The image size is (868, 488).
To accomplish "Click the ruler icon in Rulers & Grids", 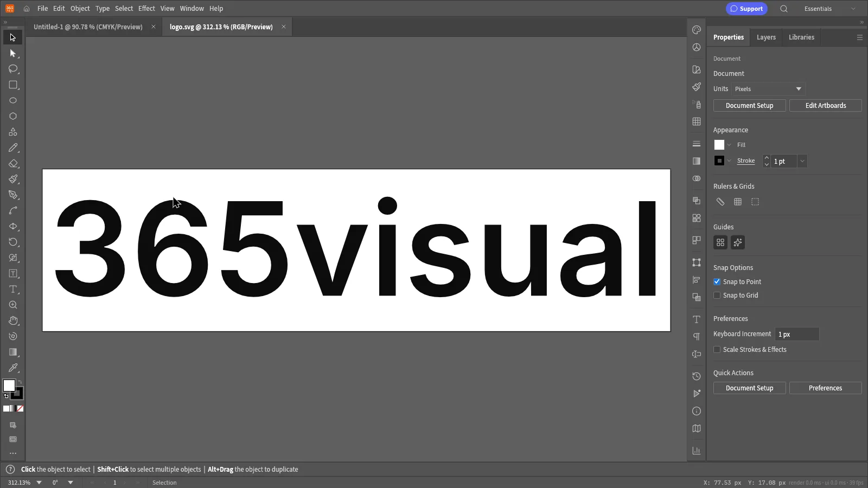I will point(720,202).
